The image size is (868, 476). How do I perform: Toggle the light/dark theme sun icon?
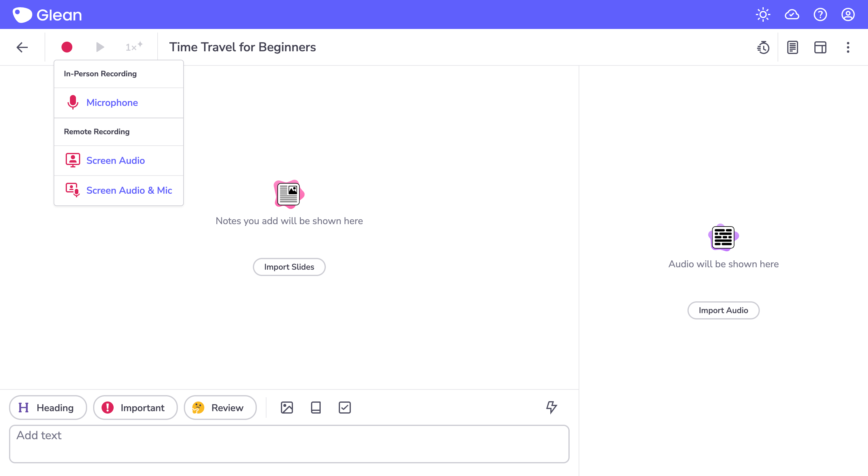tap(763, 14)
